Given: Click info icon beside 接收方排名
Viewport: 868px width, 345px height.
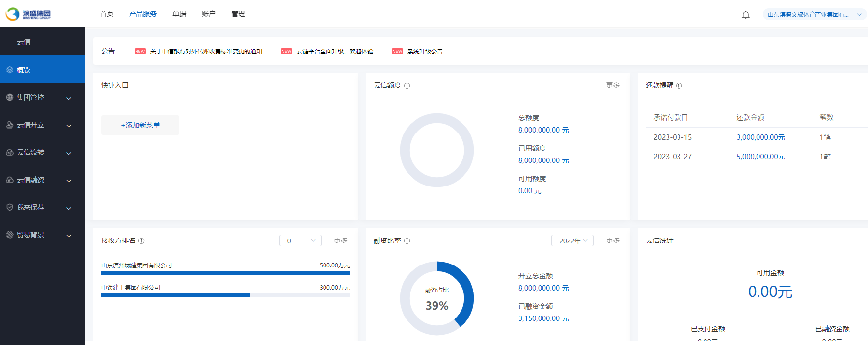Looking at the screenshot, I should 141,241.
